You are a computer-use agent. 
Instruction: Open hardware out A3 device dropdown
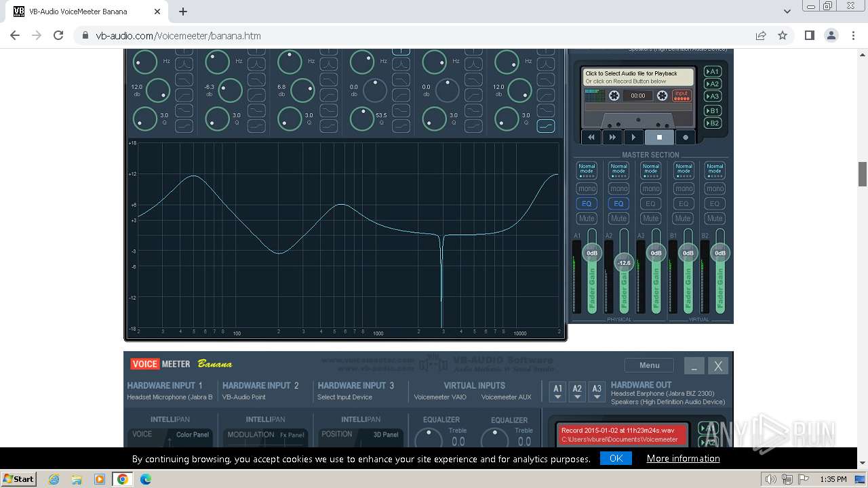[597, 391]
